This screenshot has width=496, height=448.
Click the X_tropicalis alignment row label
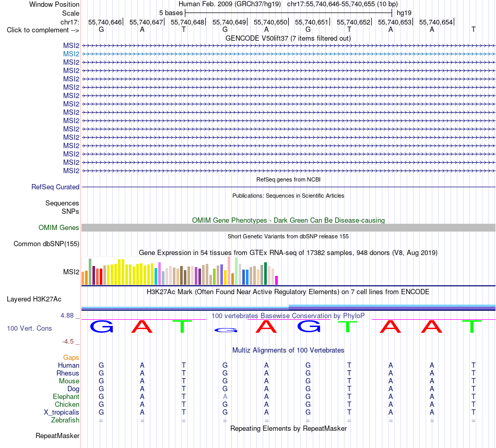tap(62, 413)
